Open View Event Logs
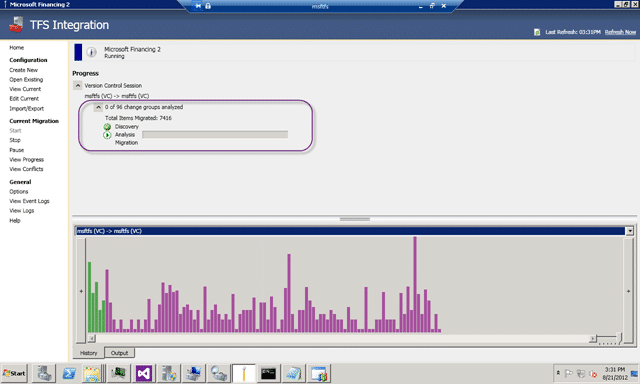 point(29,201)
